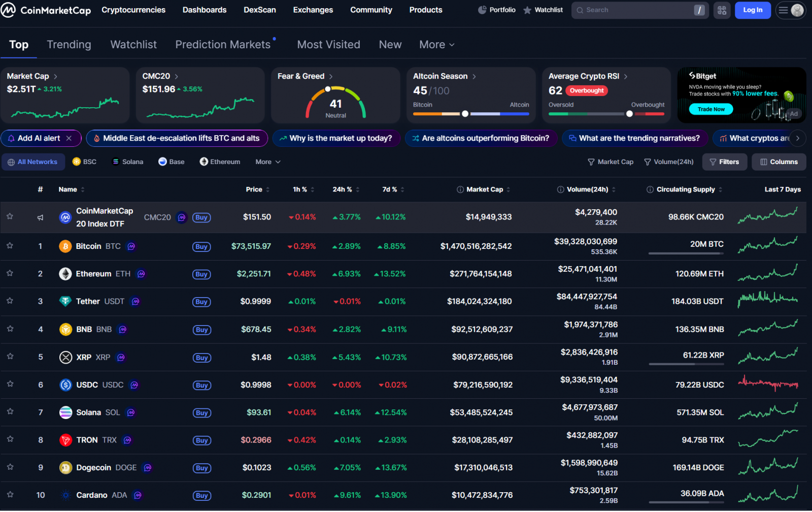Click the Buy button for XRP
Screen dimensions: 812x512
tap(201, 358)
